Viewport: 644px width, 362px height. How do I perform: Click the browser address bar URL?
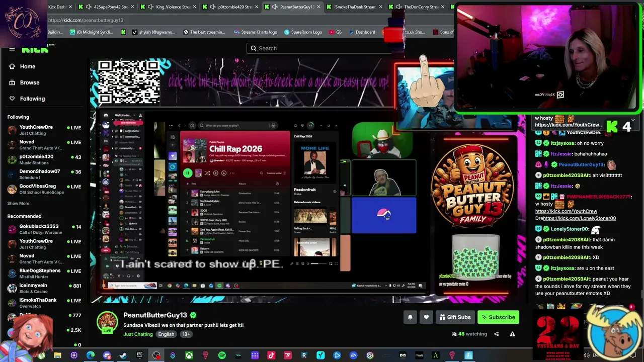tap(86, 20)
